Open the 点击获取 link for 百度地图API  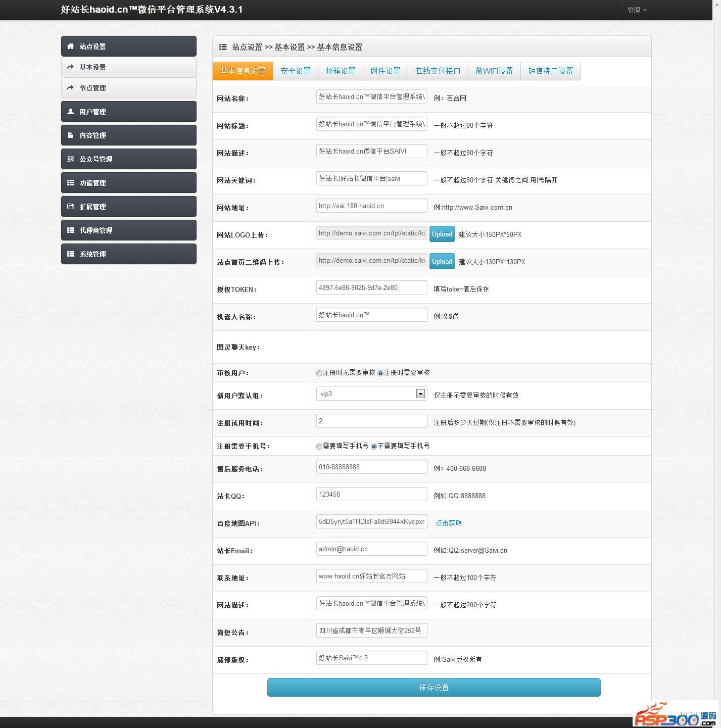(449, 523)
